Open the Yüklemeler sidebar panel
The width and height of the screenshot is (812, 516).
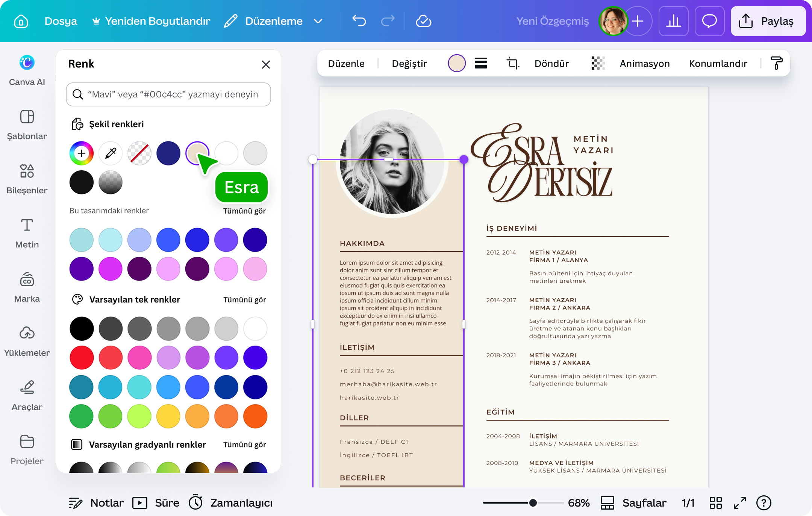(x=27, y=341)
